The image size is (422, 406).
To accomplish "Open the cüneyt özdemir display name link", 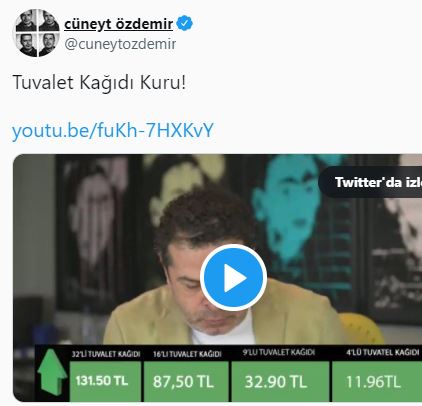I will click(118, 24).
